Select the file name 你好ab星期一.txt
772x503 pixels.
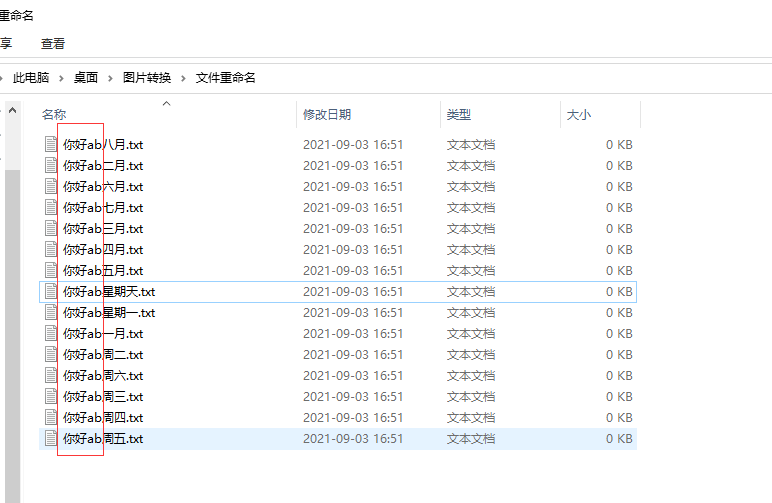(x=109, y=313)
